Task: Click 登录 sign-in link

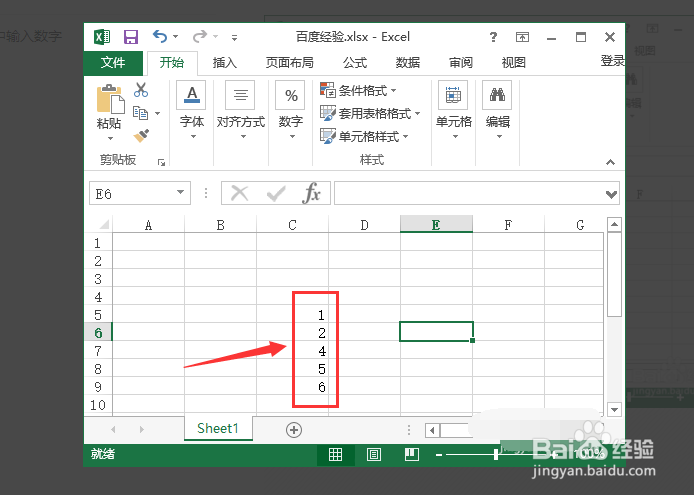Action: click(x=613, y=61)
